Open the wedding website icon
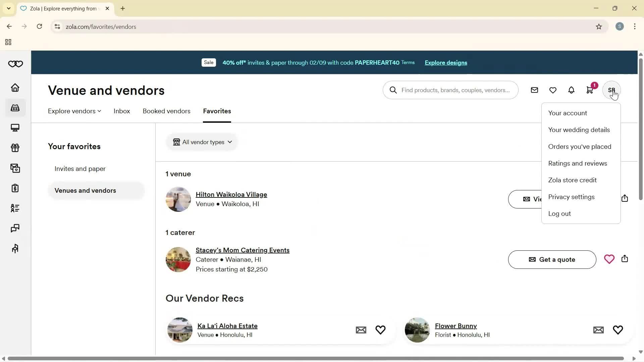Screen dimensions: 644x362 15,128
